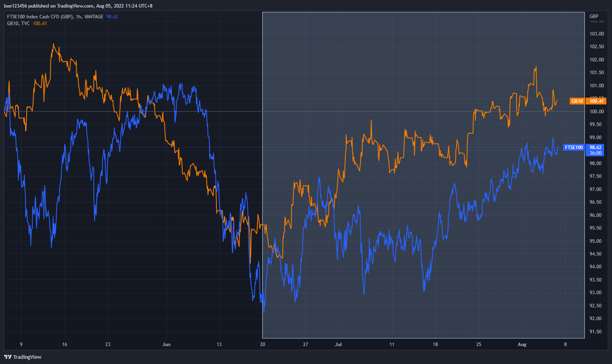Click the blue FTSE100 series label tag

coord(574,148)
